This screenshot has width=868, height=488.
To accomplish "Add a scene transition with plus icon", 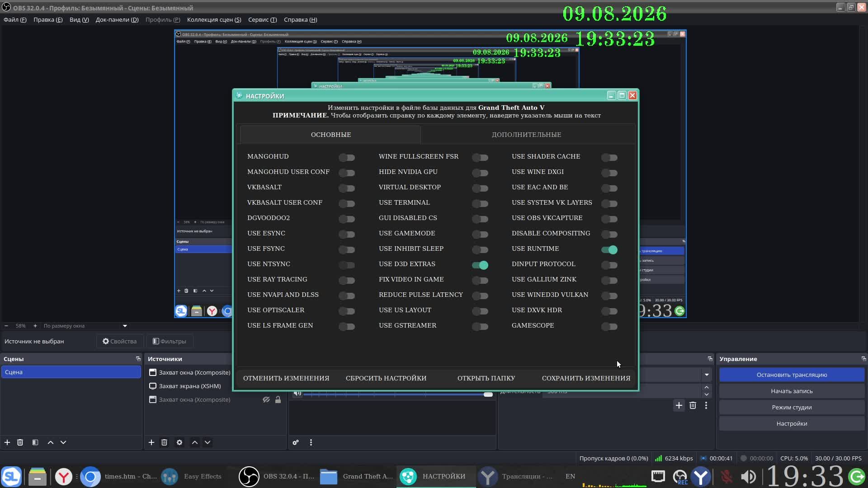I will click(x=679, y=405).
